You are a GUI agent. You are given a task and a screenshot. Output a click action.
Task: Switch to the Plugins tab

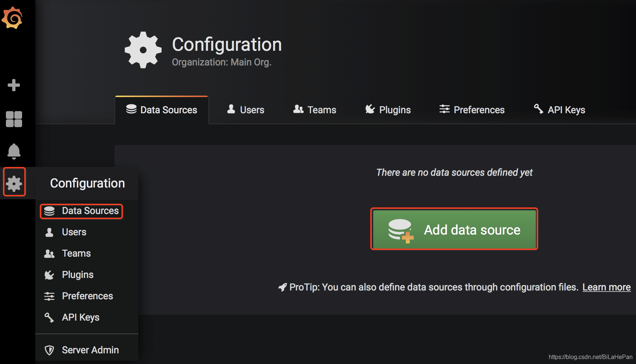tap(388, 110)
